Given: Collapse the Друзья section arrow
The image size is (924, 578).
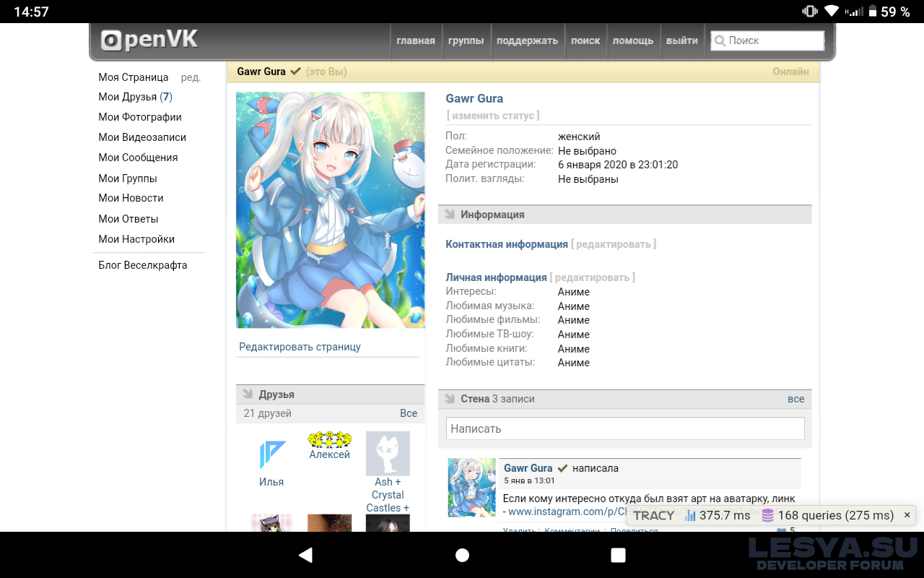Looking at the screenshot, I should point(248,394).
